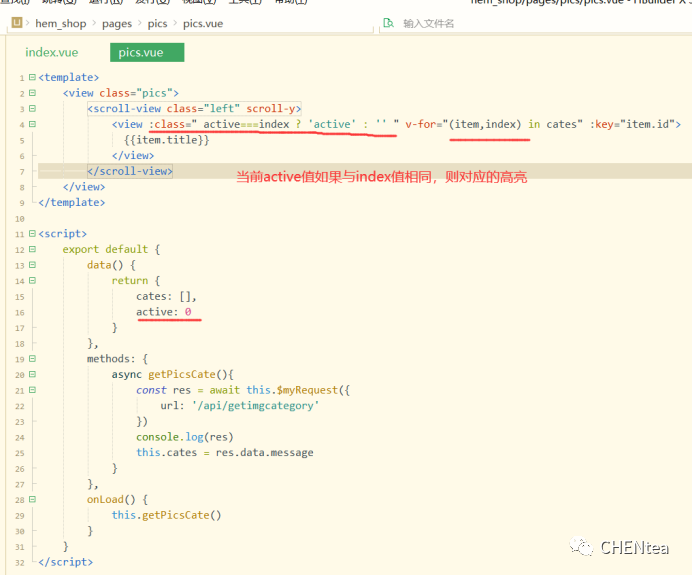
Task: Go to the pages breadcrumb folder
Action: [x=119, y=23]
